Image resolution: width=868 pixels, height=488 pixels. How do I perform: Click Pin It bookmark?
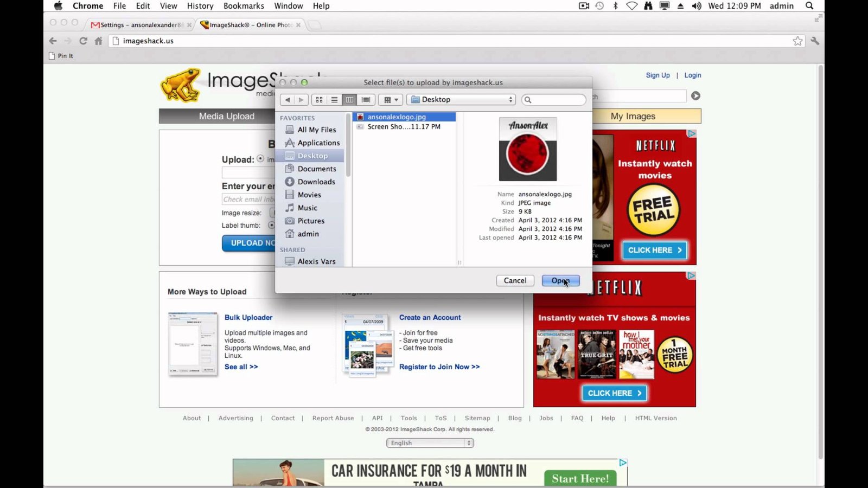pyautogui.click(x=61, y=56)
